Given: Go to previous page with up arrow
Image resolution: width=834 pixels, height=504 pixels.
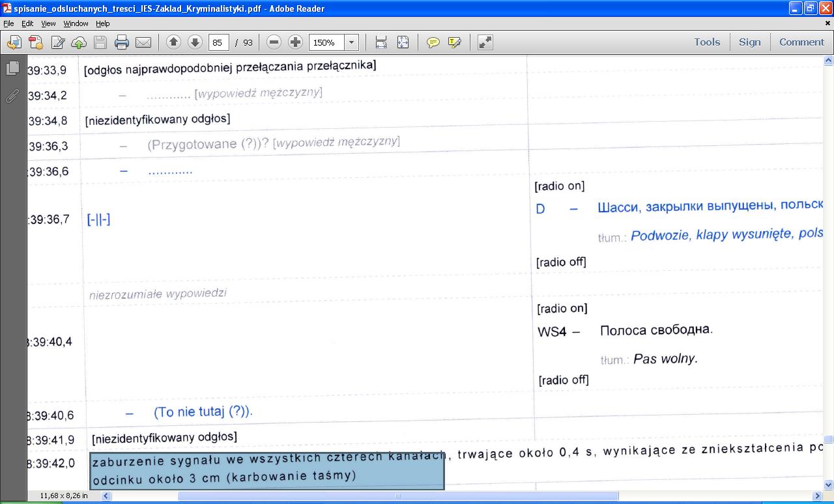Looking at the screenshot, I should point(173,42).
